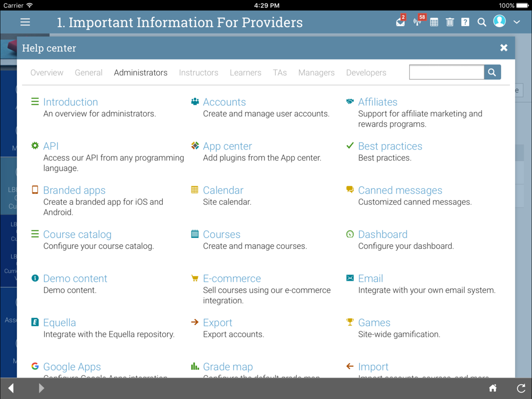
Task: Submit Help center search button
Action: tap(492, 72)
